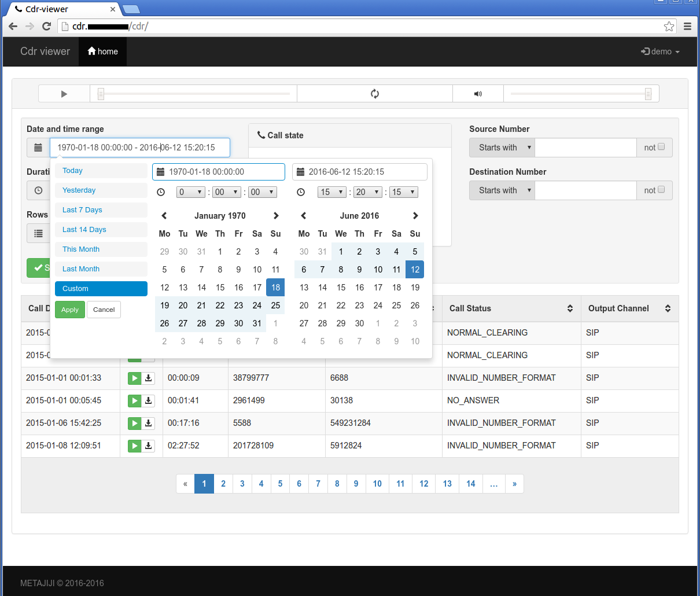Go to results page 2
The height and width of the screenshot is (596, 700).
coord(223,484)
